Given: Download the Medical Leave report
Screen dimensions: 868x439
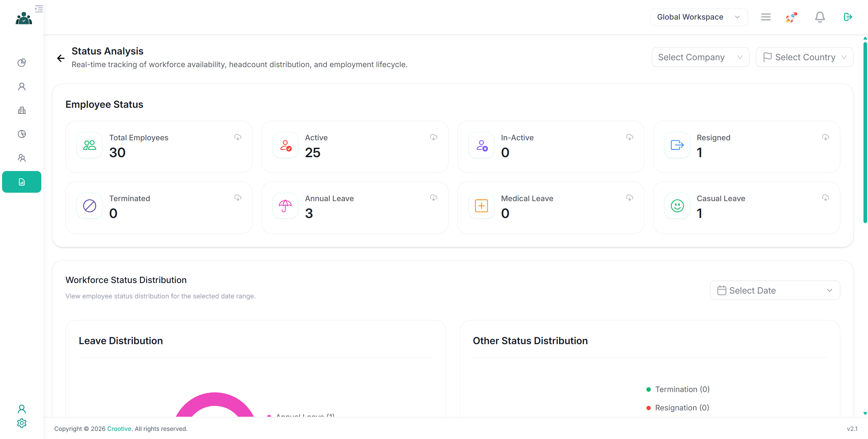Looking at the screenshot, I should pyautogui.click(x=629, y=198).
